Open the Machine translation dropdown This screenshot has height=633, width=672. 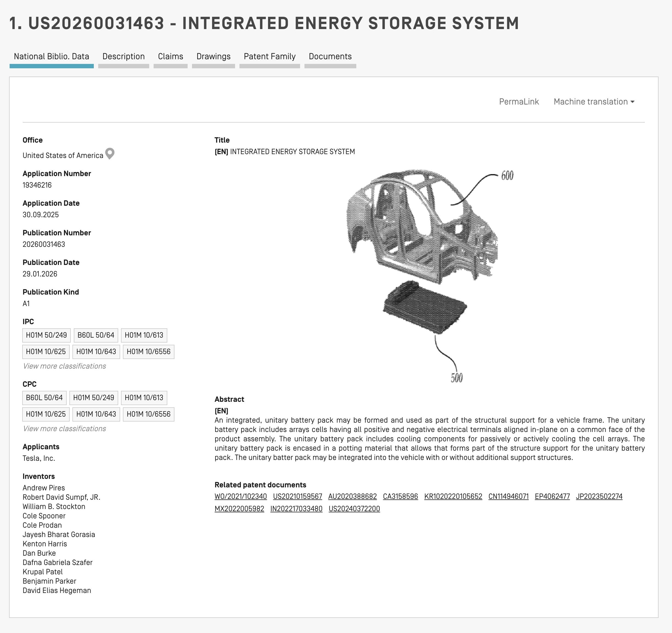pyautogui.click(x=594, y=102)
